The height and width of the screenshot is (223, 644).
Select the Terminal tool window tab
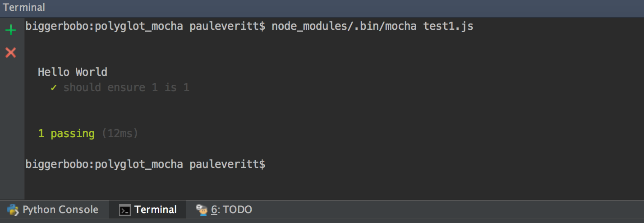click(x=147, y=209)
